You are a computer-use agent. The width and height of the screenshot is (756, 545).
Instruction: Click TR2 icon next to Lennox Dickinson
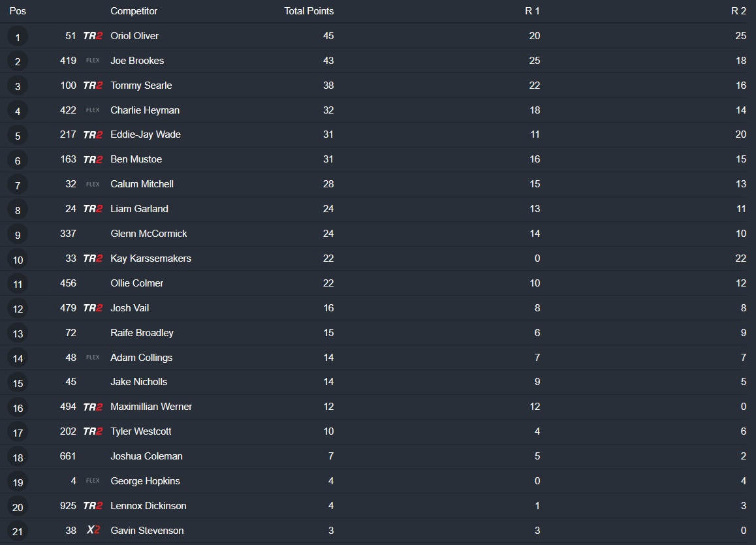pyautogui.click(x=93, y=506)
